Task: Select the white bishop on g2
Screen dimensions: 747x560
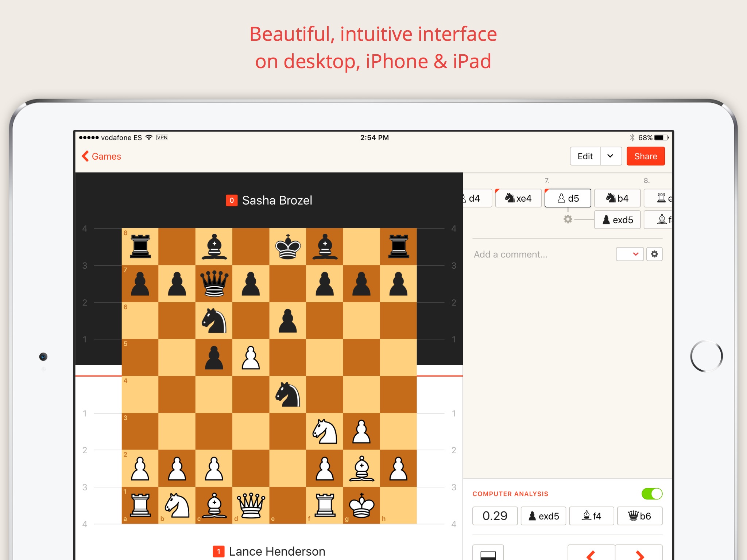Action: pyautogui.click(x=361, y=468)
